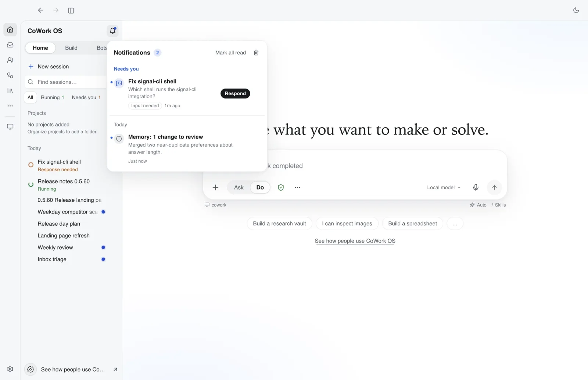Open the monitor icon in left rail
Viewport: 588px width, 380px height.
click(10, 127)
